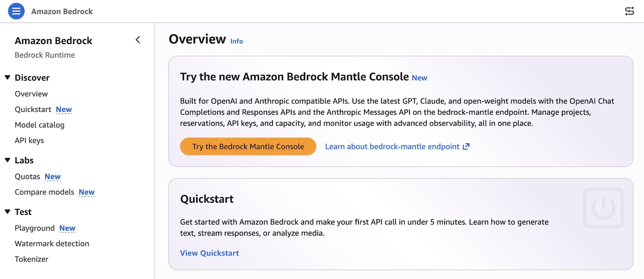Open the View Quickstart link
This screenshot has height=279, width=644.
209,253
